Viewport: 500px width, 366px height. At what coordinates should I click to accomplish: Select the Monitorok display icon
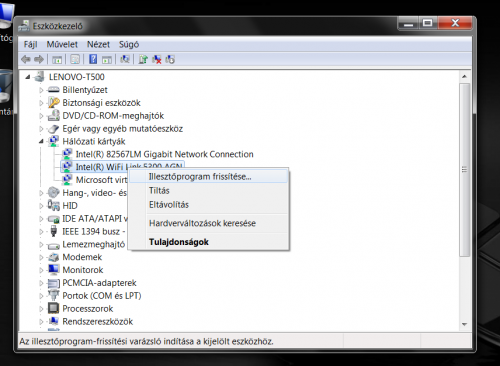click(53, 269)
